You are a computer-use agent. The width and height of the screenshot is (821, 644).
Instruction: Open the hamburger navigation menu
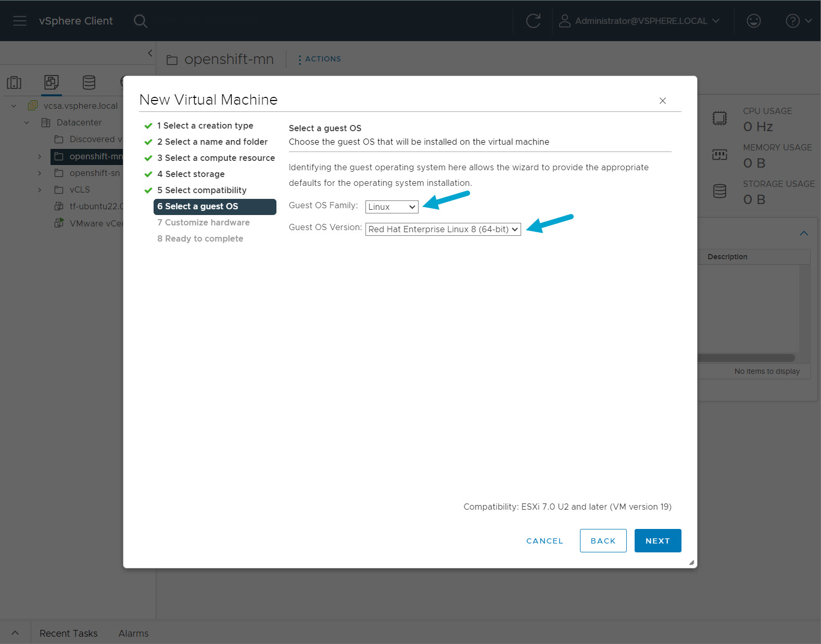20,21
